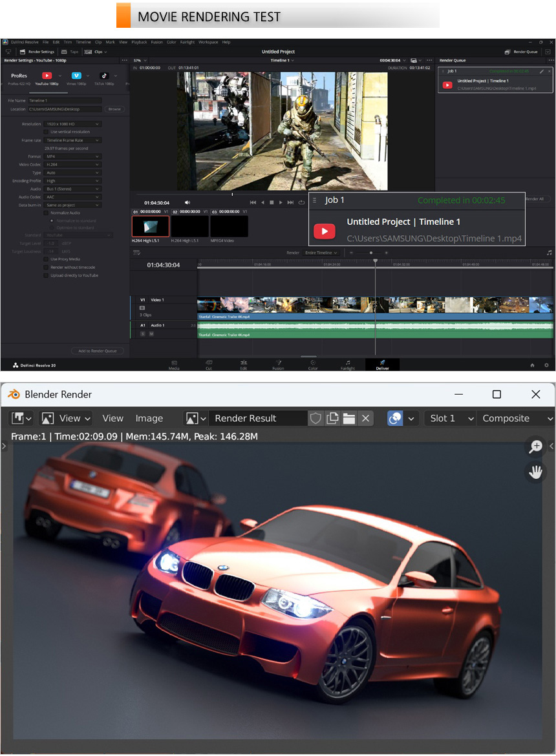Click the volume speaker icon under viewer
Viewport: 556px width, 756px height.
pyautogui.click(x=187, y=202)
